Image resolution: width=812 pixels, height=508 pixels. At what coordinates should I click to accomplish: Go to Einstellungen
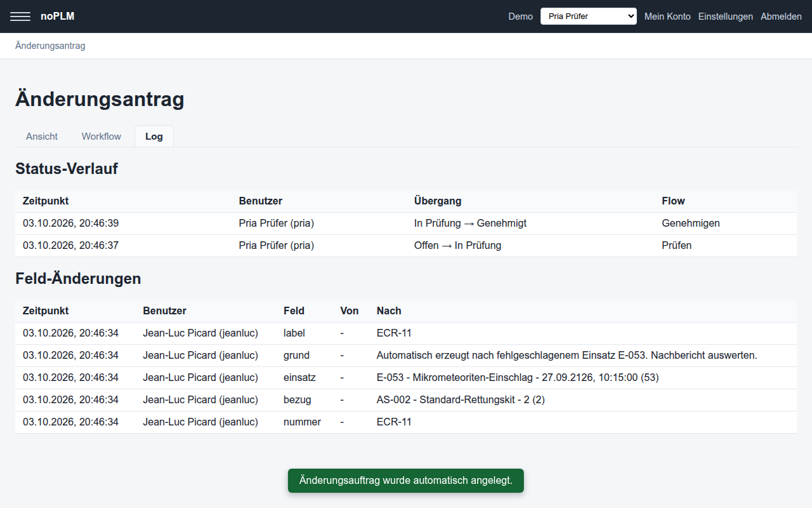pos(725,17)
